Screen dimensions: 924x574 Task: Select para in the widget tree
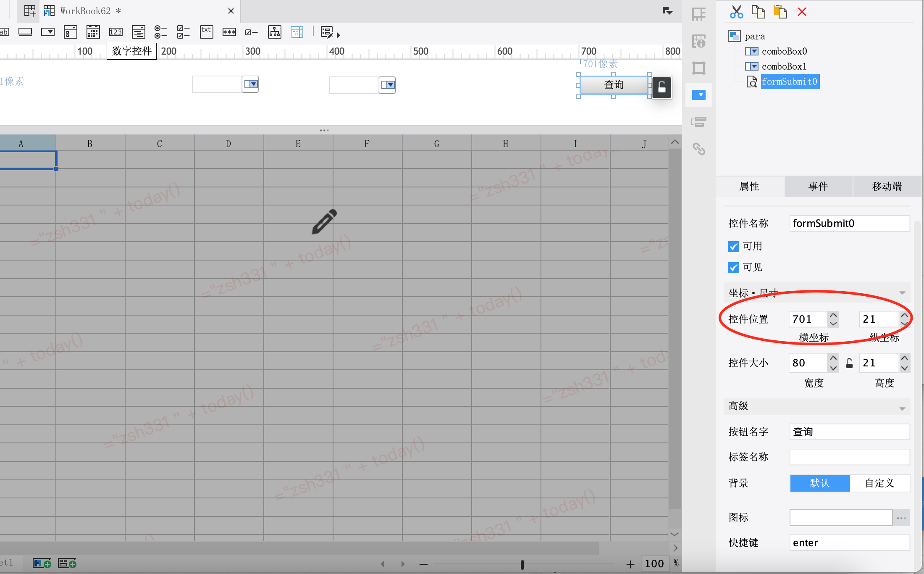click(x=755, y=36)
